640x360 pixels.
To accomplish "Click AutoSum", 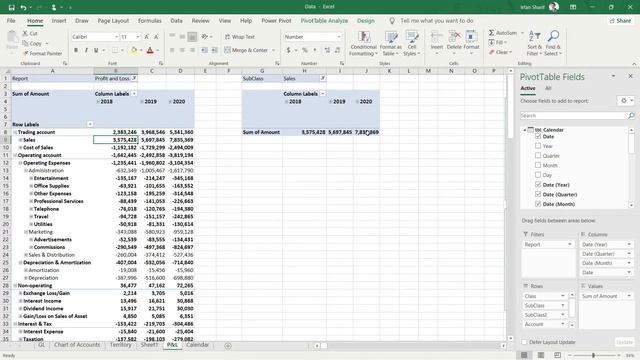I will [x=503, y=33].
